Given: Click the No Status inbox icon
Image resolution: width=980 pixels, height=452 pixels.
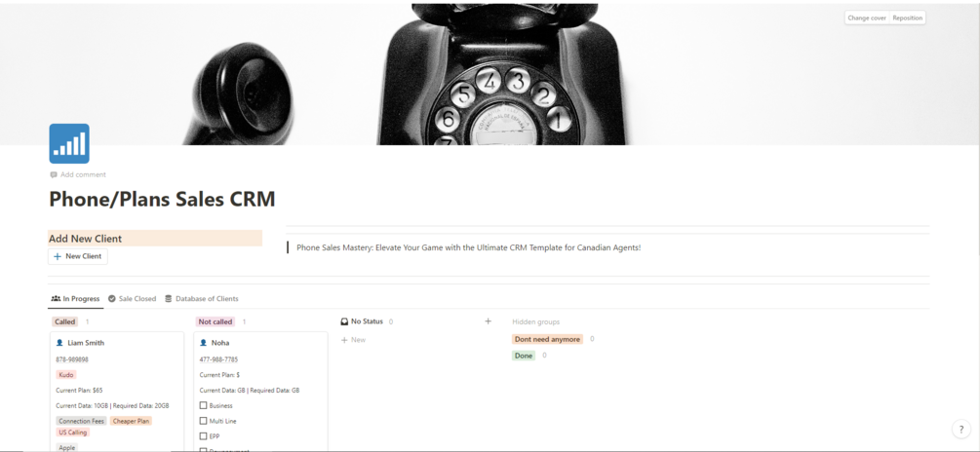Looking at the screenshot, I should click(344, 321).
